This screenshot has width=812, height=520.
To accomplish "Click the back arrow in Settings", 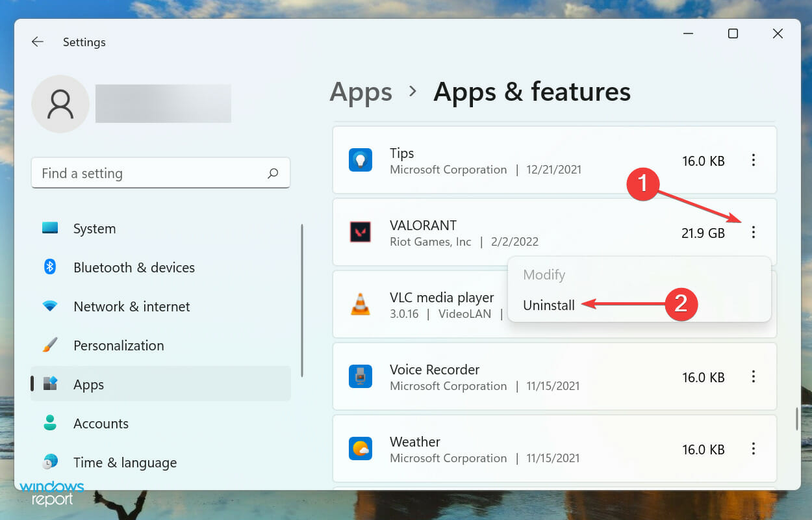I will (x=38, y=42).
